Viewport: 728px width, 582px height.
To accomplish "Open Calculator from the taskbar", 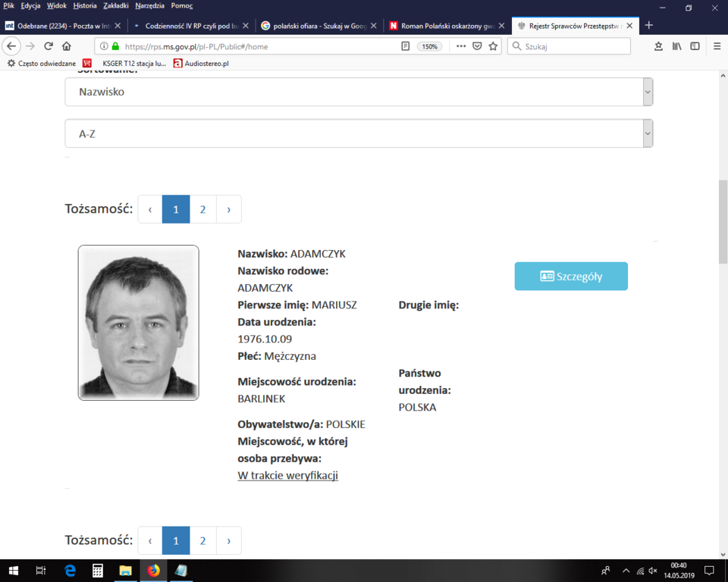I will click(98, 571).
